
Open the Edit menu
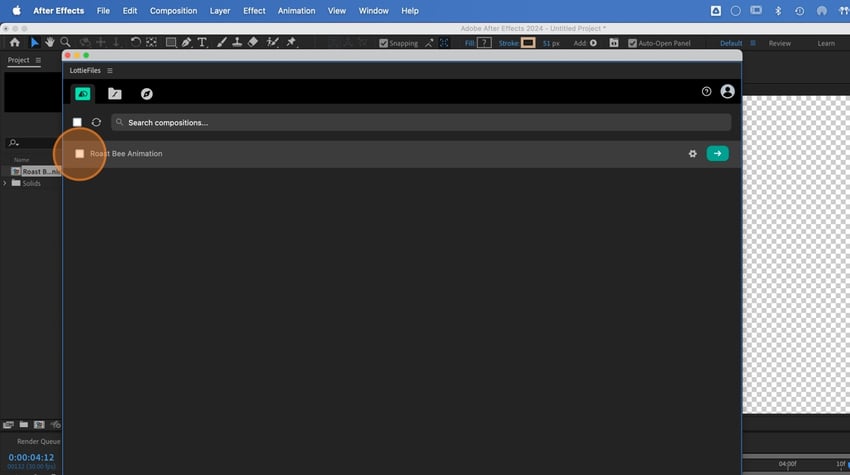click(x=130, y=11)
